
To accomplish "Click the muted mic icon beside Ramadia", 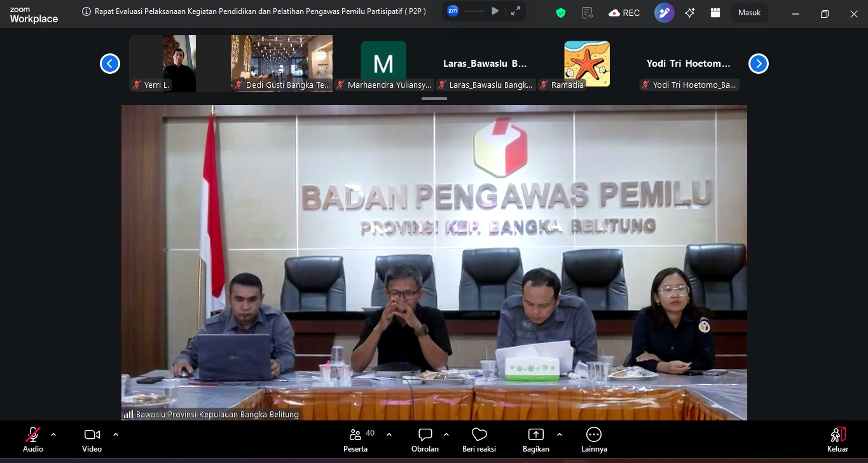I will 544,85.
